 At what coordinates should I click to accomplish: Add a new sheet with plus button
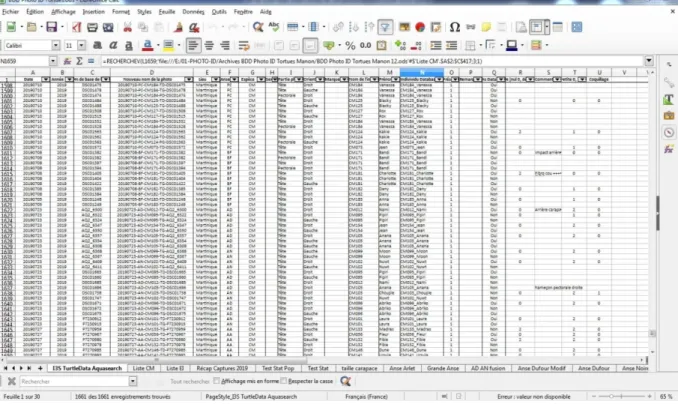coord(40,368)
